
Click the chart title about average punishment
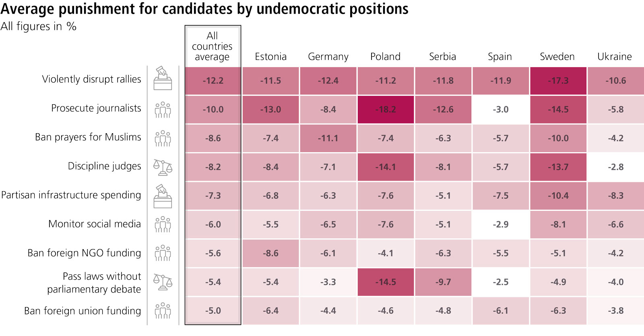204,9
